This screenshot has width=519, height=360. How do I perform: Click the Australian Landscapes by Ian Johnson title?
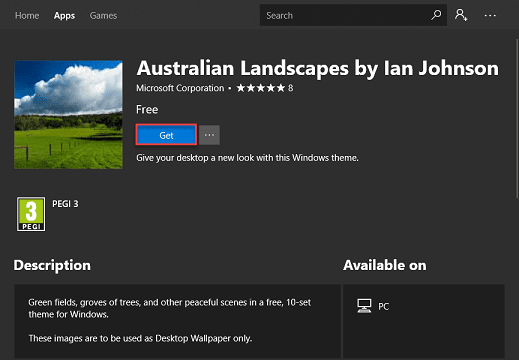[318, 68]
